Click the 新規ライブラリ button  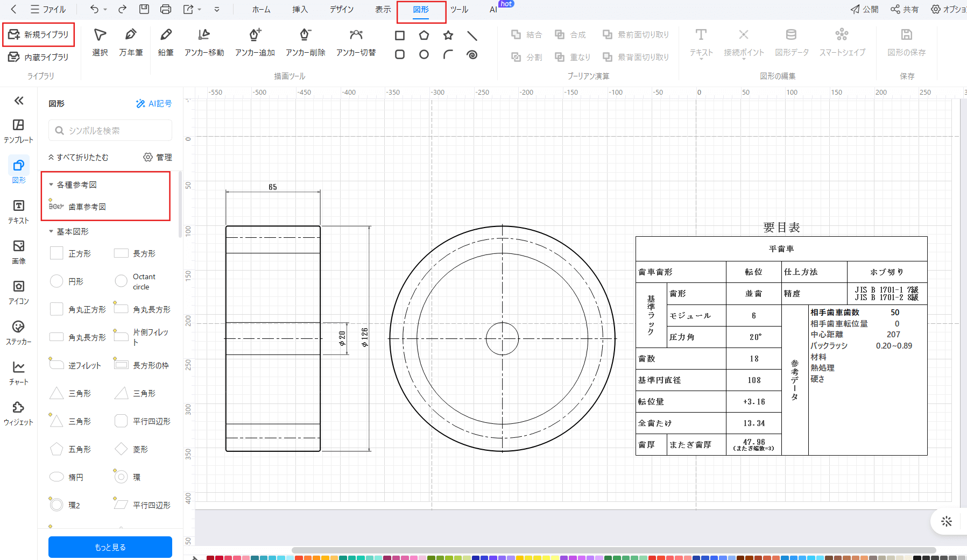[x=39, y=34]
